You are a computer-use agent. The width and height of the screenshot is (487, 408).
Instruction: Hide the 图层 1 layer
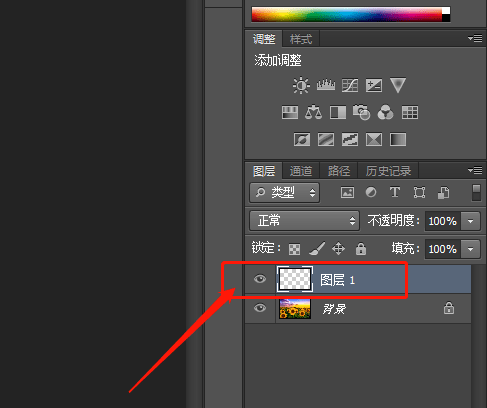pos(260,279)
